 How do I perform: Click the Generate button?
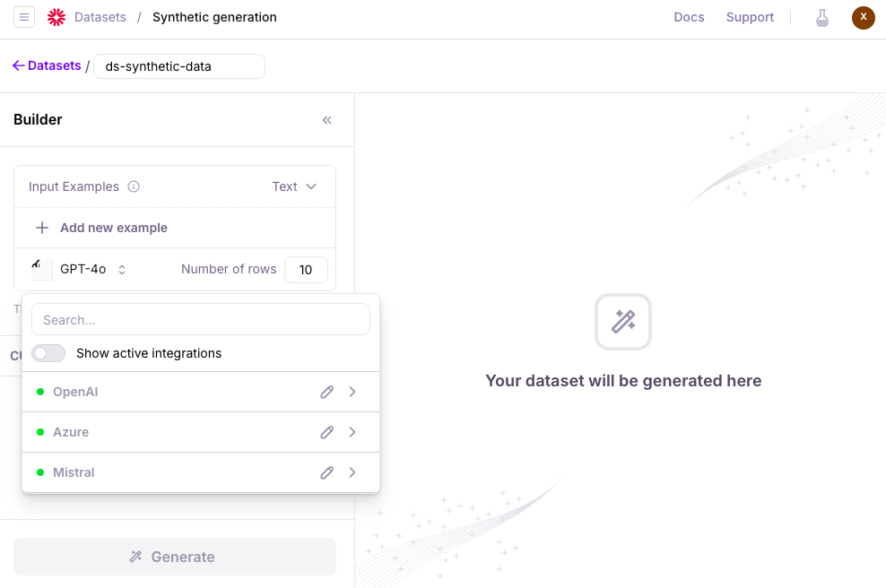pyautogui.click(x=175, y=557)
